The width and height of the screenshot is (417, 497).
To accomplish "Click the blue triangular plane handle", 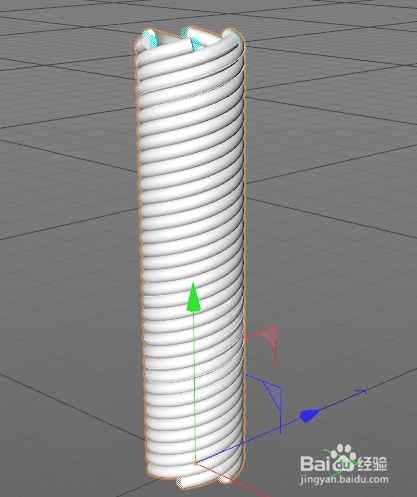I will click(274, 396).
